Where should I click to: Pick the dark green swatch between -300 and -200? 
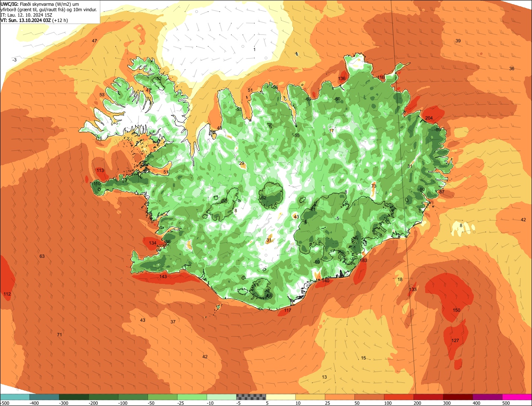(x=74, y=397)
